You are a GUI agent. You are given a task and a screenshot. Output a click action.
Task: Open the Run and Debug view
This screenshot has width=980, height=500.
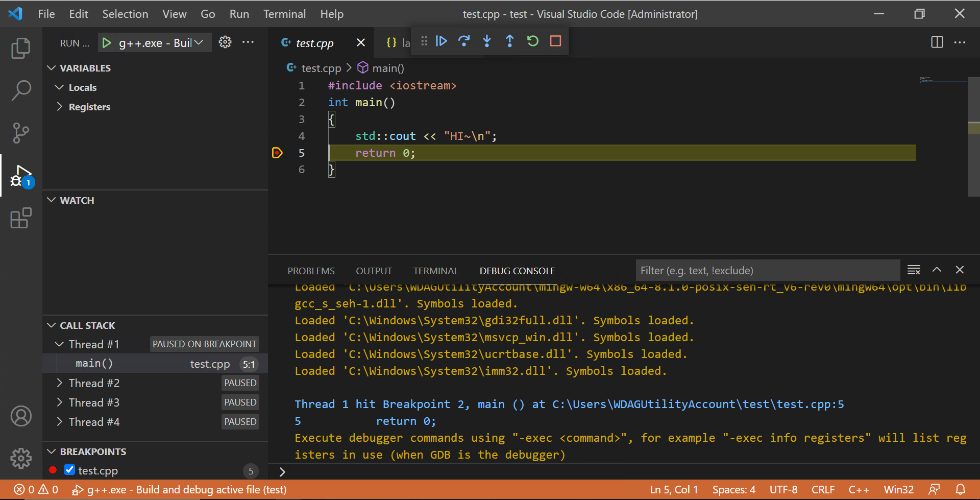21,176
